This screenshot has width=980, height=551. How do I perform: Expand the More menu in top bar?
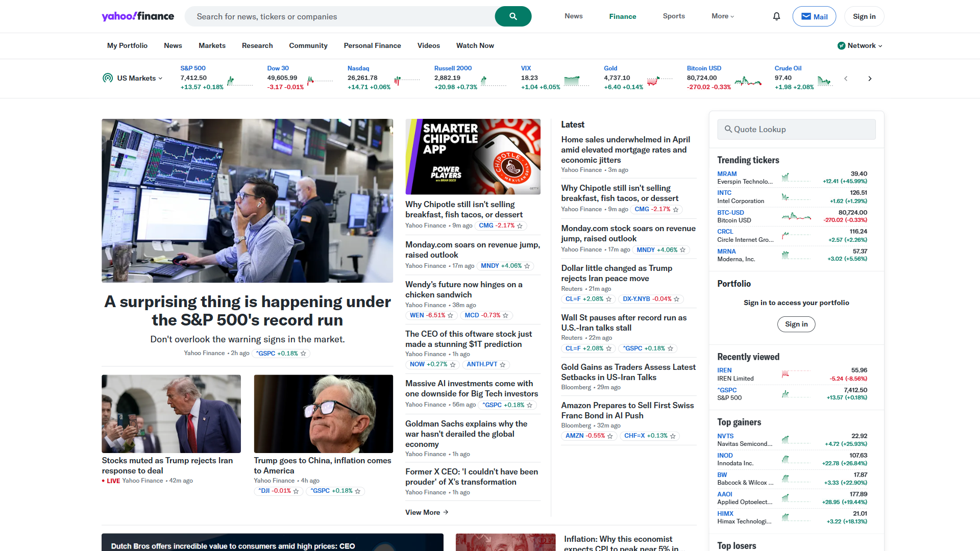point(723,16)
